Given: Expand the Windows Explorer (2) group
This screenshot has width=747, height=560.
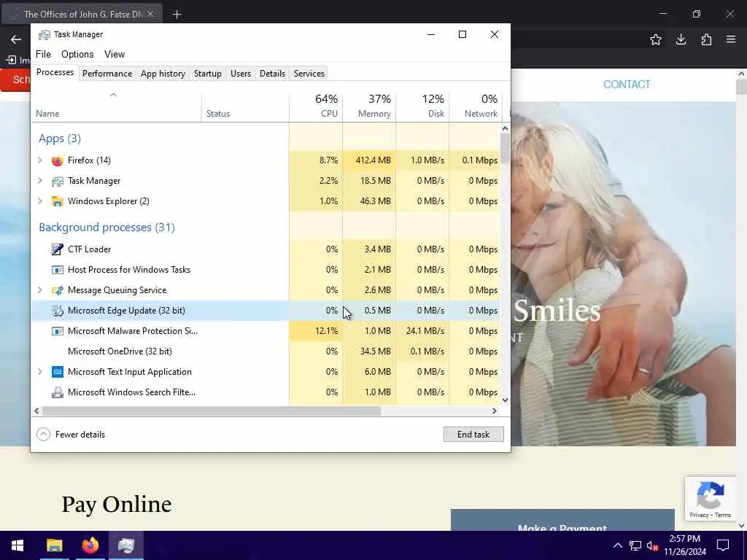Looking at the screenshot, I should (x=40, y=201).
